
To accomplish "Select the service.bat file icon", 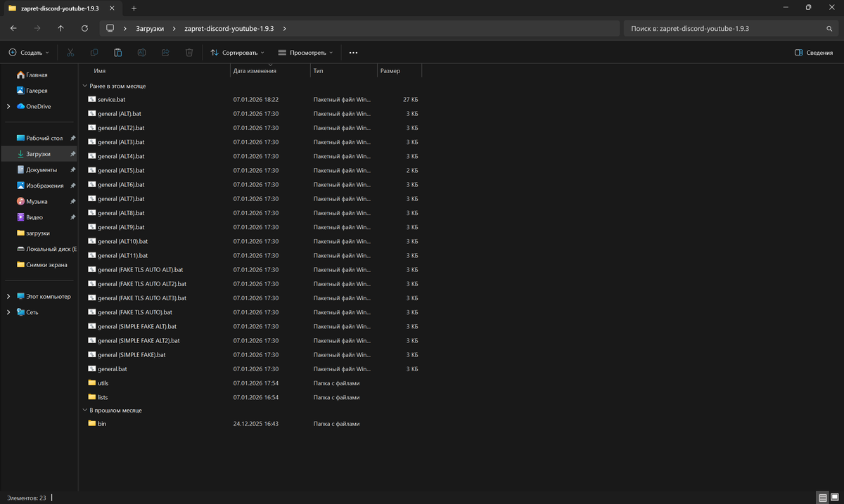I will pos(91,100).
